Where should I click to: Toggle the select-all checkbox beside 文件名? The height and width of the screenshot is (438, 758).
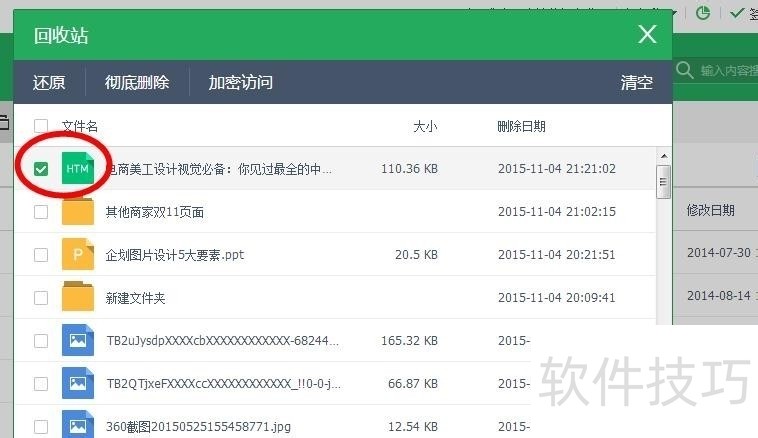click(41, 126)
